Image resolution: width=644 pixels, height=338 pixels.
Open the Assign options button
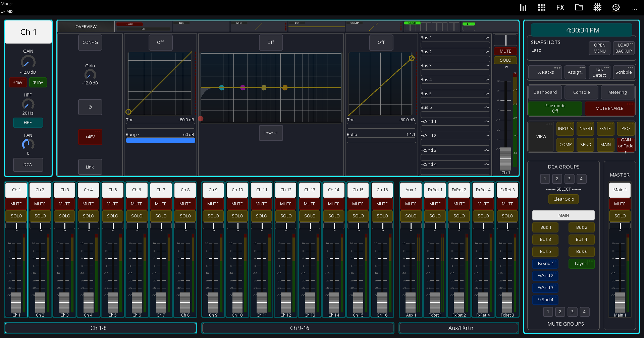pos(575,72)
